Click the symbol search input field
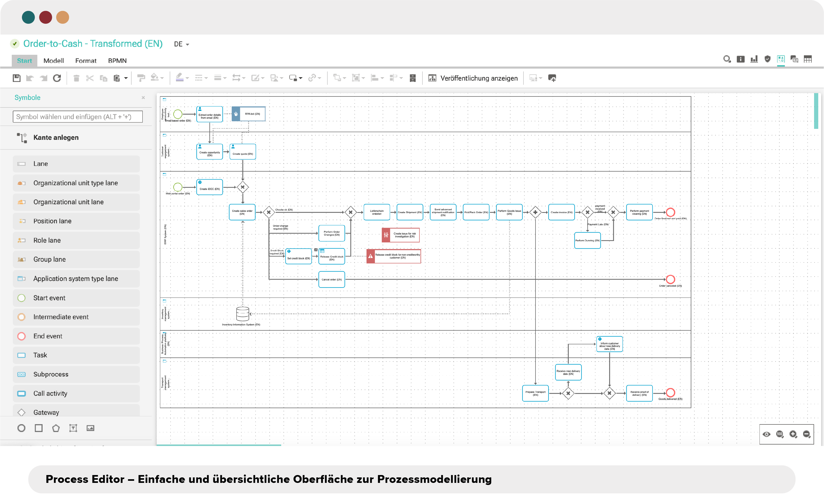The height and width of the screenshot is (504, 824). click(78, 117)
